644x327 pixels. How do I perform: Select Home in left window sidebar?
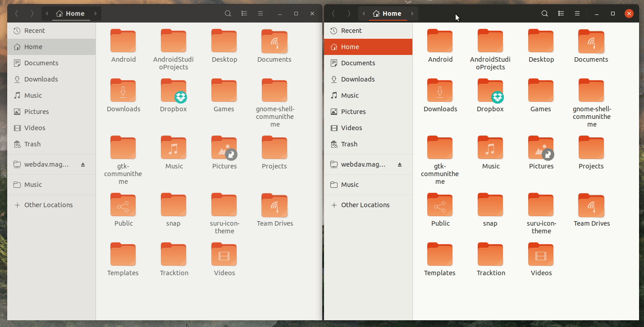(x=51, y=47)
